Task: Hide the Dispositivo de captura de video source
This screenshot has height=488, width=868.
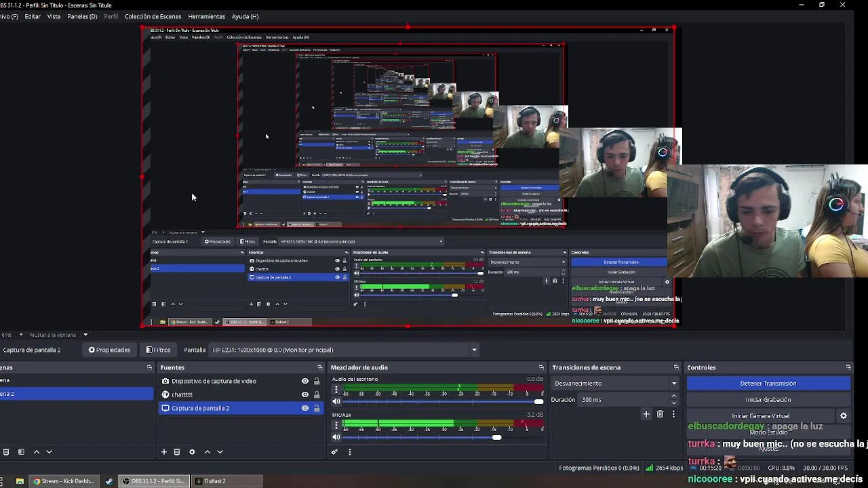Action: [x=305, y=381]
